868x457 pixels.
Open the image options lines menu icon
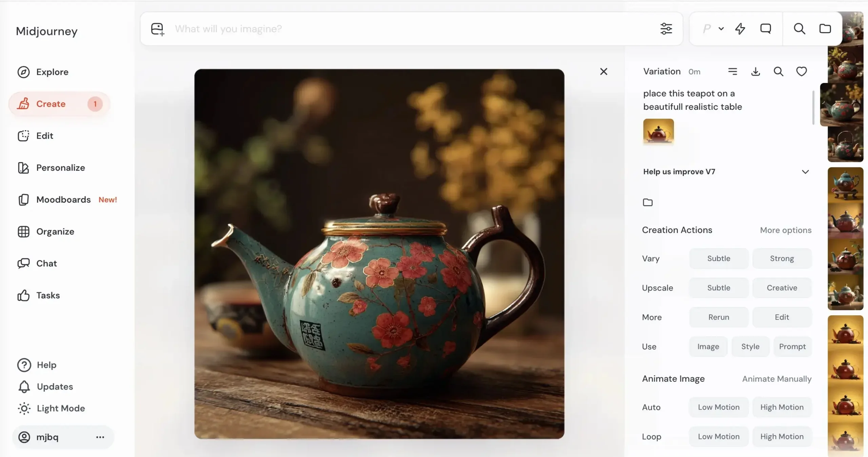(732, 72)
